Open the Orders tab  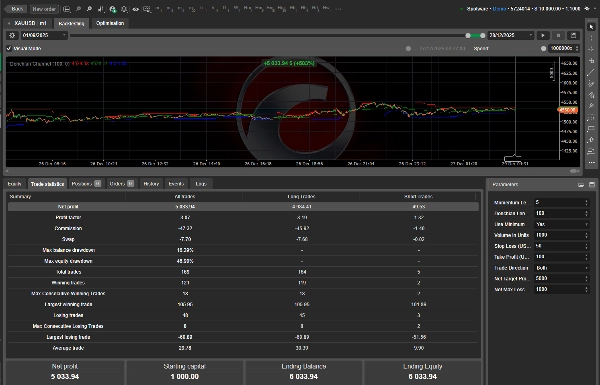tap(122, 184)
